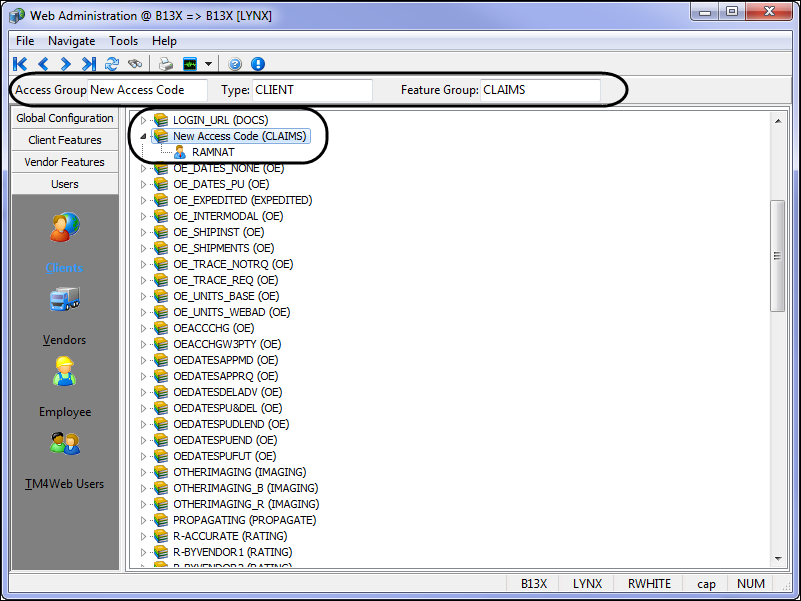Click the LOGIN_URL (DOCS) group icon

(161, 120)
